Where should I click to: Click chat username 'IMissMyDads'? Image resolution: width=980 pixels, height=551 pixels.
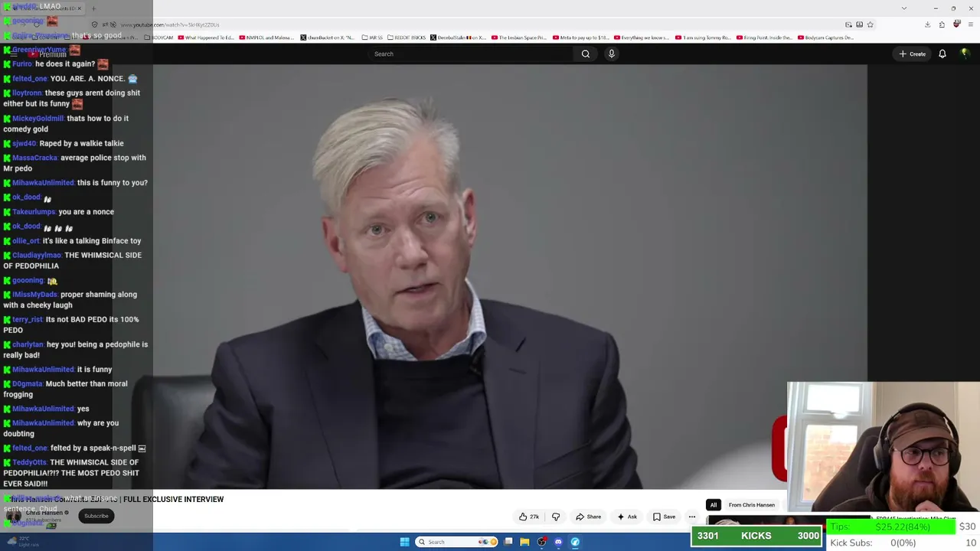[34, 295]
